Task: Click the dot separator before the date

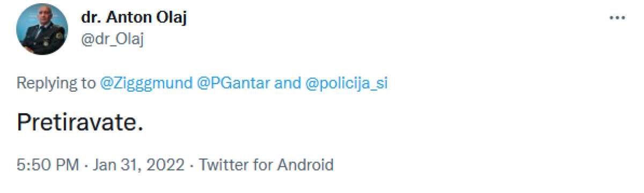Action: coord(86,165)
